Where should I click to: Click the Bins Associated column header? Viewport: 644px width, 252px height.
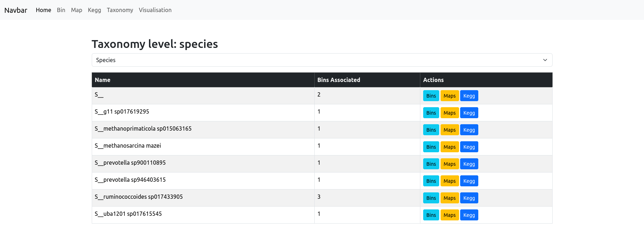pyautogui.click(x=339, y=80)
